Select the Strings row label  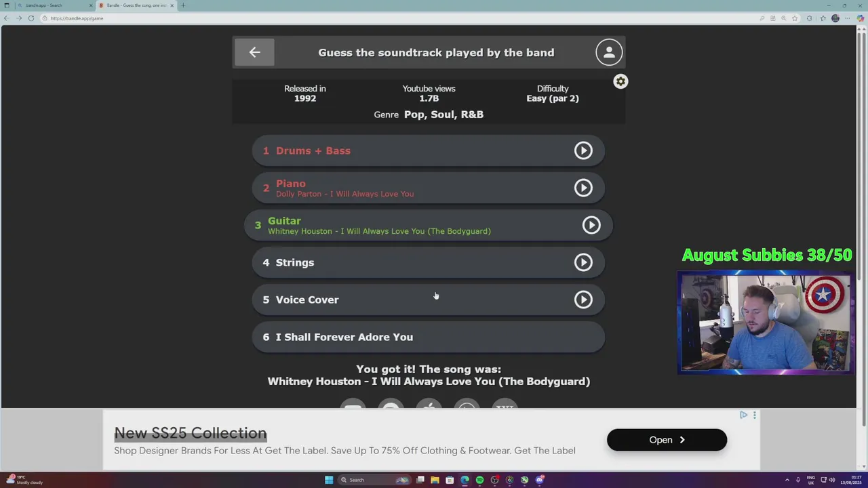click(294, 262)
